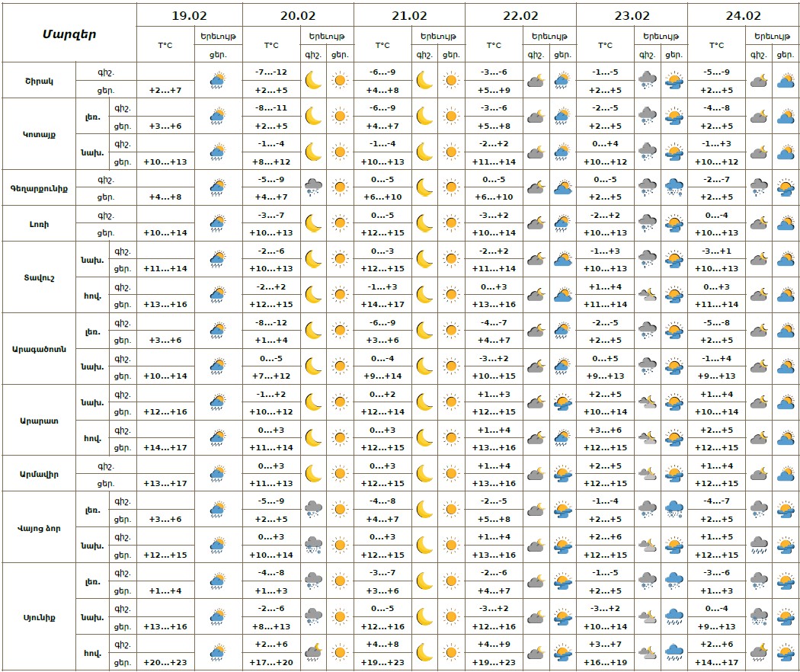The image size is (800, 672).
Task: Click the +20...+23 temperature cell
Action: tap(165, 662)
